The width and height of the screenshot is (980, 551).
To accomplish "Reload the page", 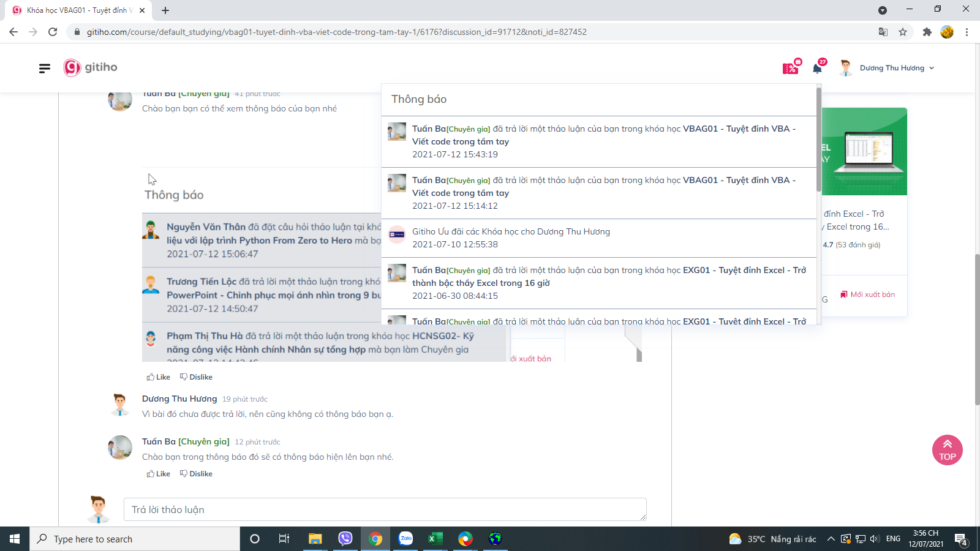I will tap(53, 32).
